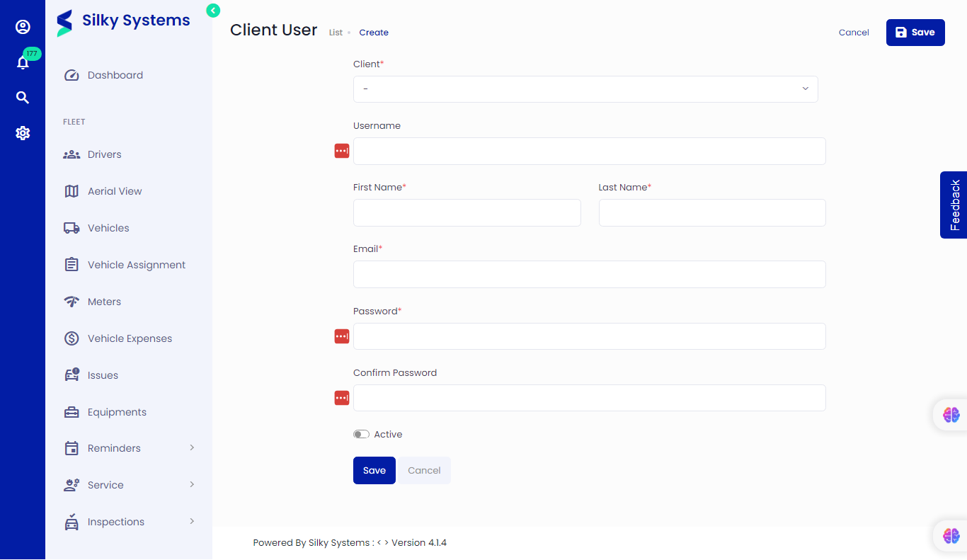This screenshot has height=560, width=967.
Task: Save the new client user
Action: [x=915, y=32]
